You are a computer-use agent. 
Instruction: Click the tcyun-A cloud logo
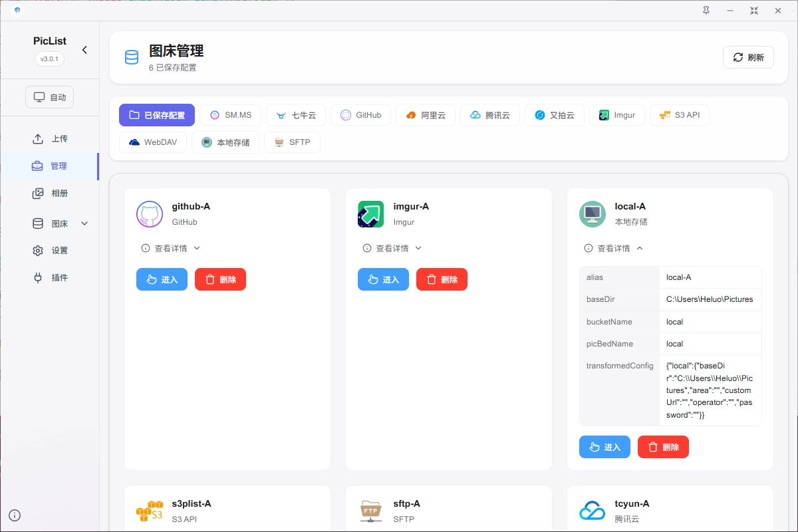click(x=593, y=511)
